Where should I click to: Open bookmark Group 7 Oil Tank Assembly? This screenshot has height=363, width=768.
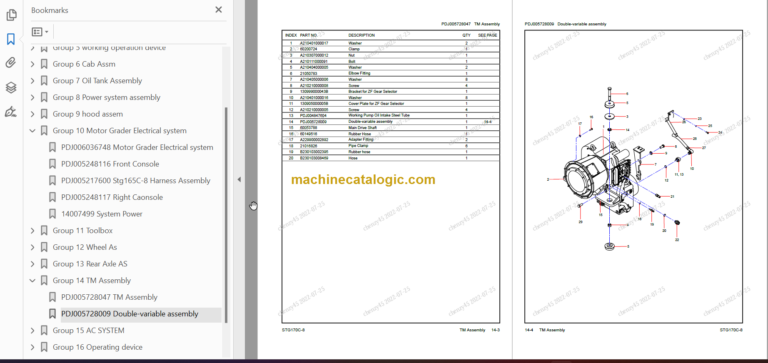[x=97, y=80]
